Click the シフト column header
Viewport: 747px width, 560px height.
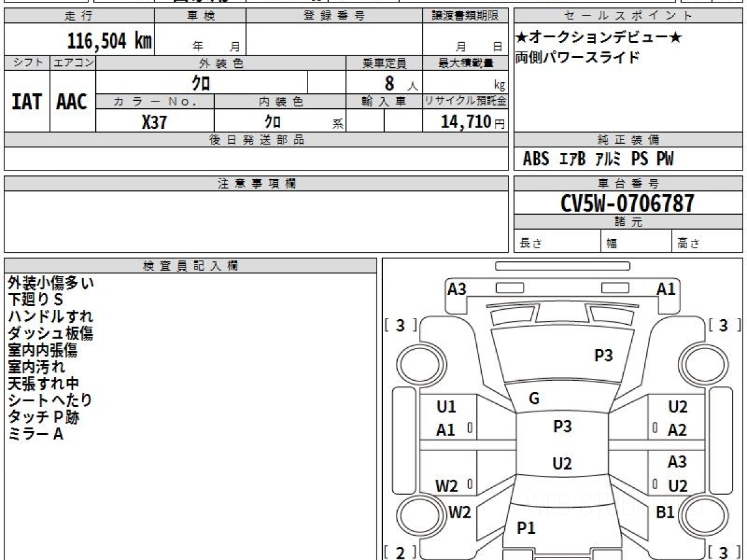coord(27,63)
